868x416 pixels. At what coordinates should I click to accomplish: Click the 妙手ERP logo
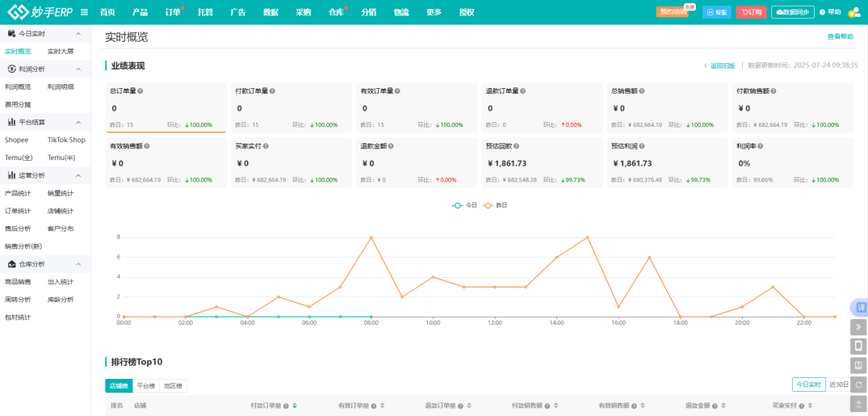[40, 12]
